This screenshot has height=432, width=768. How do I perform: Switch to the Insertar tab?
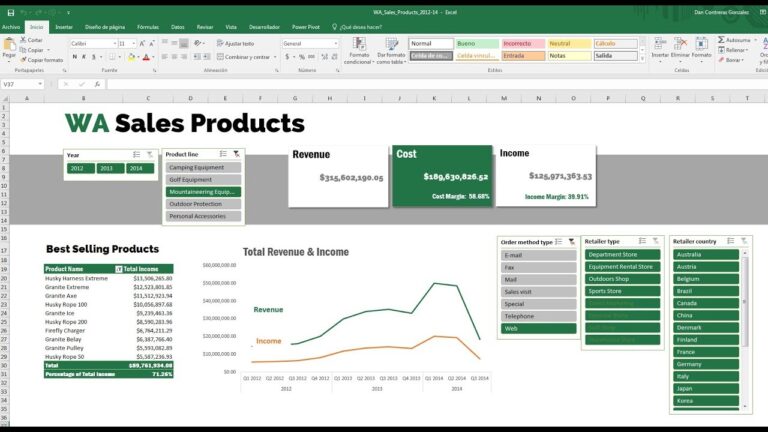pyautogui.click(x=64, y=27)
